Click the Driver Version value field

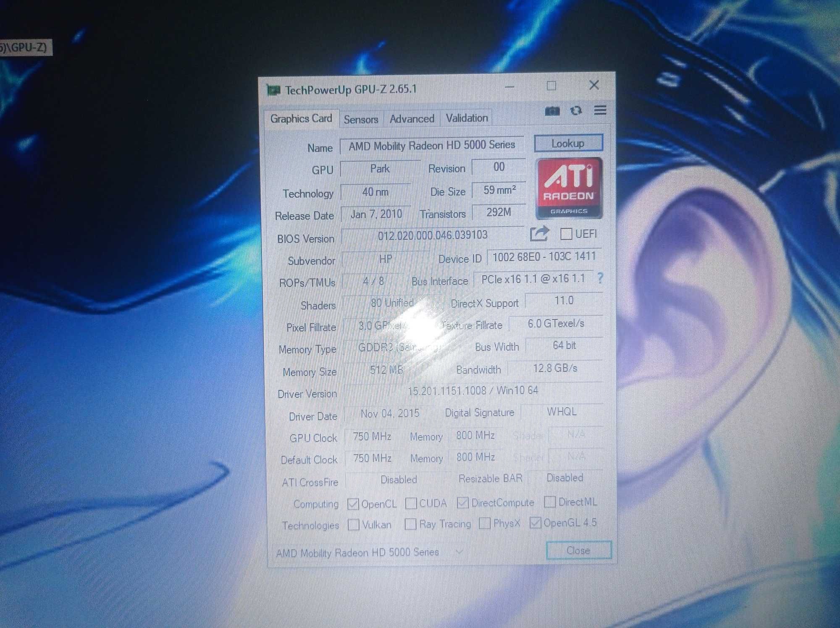473,391
